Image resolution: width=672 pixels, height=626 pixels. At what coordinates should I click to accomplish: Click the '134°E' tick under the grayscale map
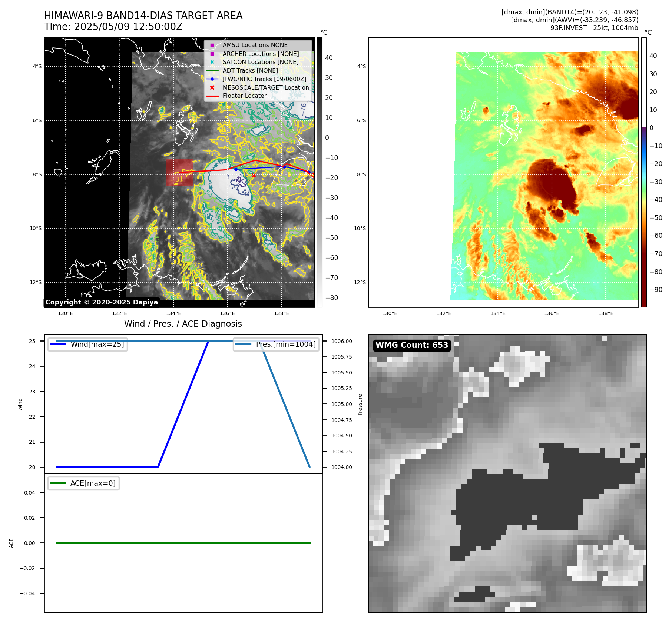[173, 313]
